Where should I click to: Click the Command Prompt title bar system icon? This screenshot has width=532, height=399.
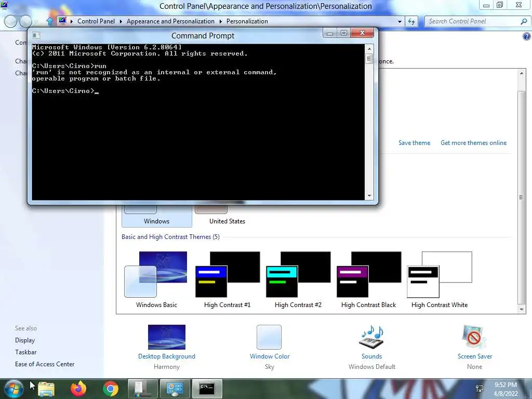36,35
